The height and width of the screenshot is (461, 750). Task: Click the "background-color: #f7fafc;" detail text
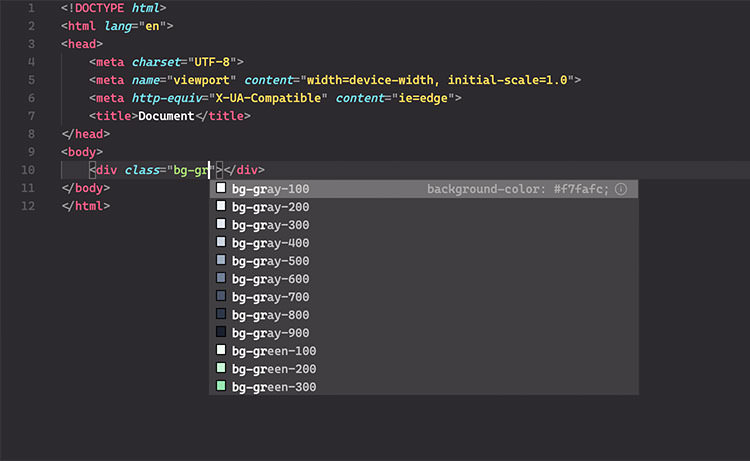pyautogui.click(x=518, y=189)
